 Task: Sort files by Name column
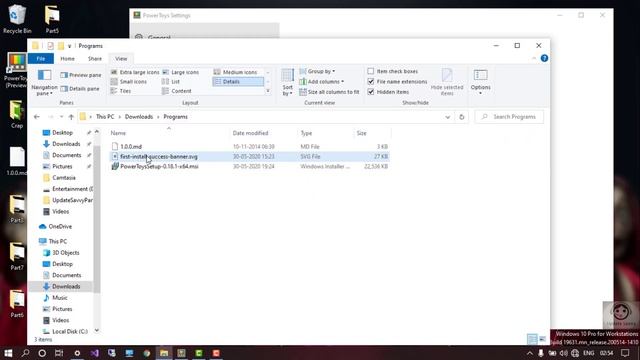[x=168, y=133]
